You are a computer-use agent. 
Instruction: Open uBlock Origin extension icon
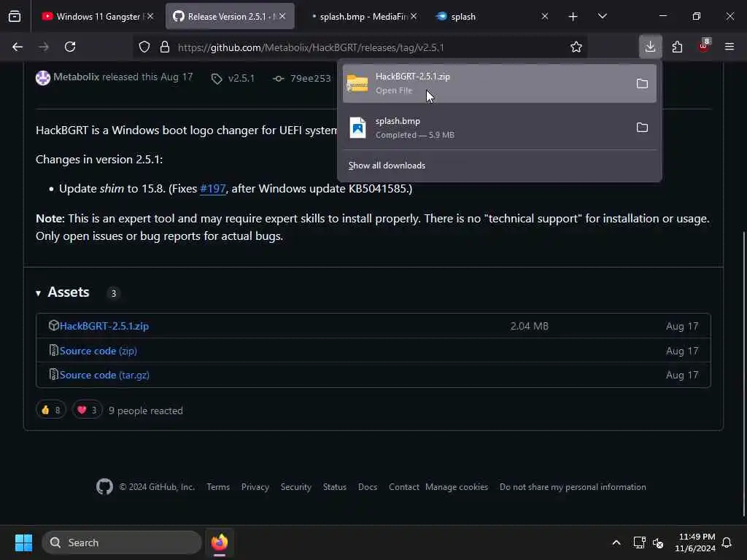(x=704, y=47)
